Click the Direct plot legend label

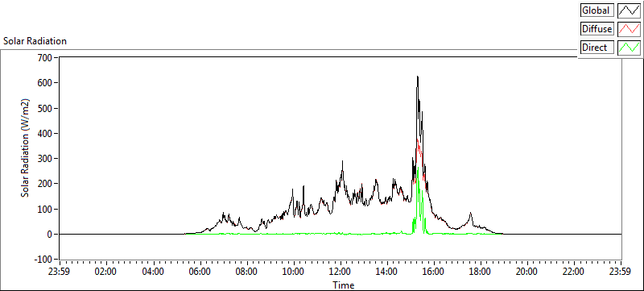(597, 48)
